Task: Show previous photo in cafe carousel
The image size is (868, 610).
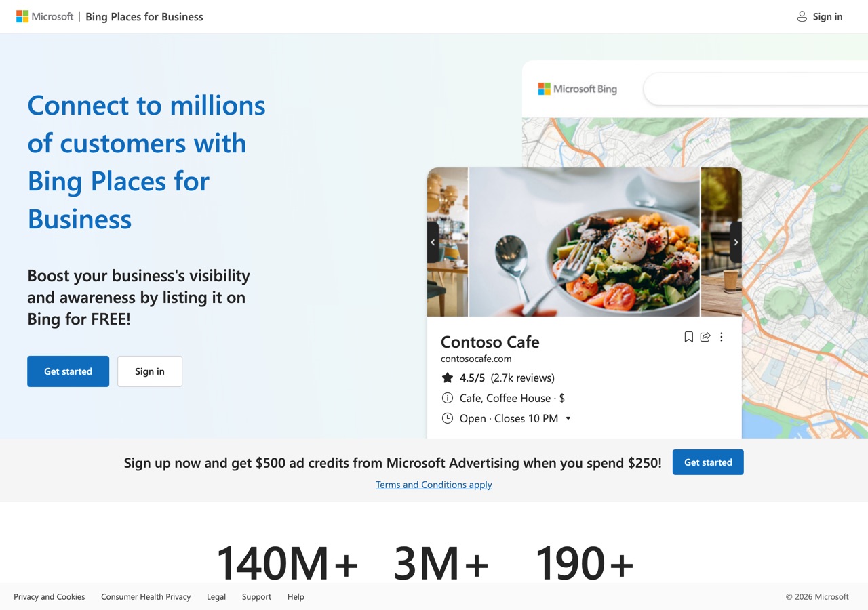Action: [433, 242]
